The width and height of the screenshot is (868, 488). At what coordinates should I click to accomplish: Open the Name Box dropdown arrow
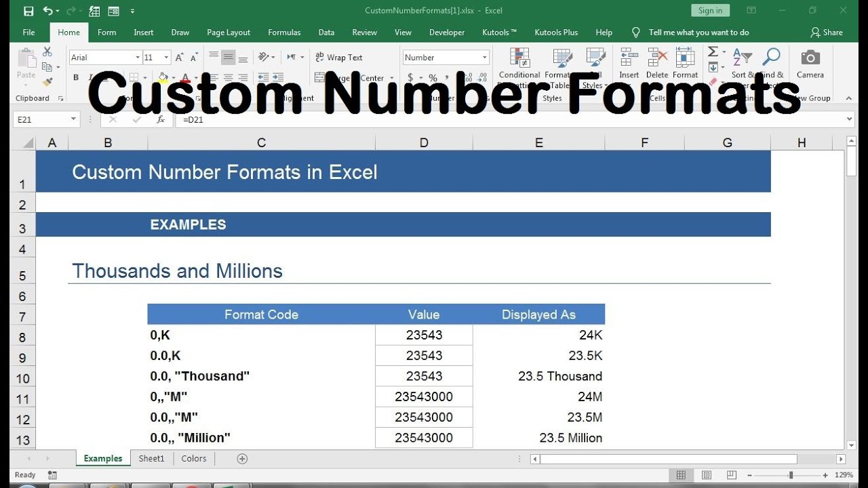(x=73, y=119)
